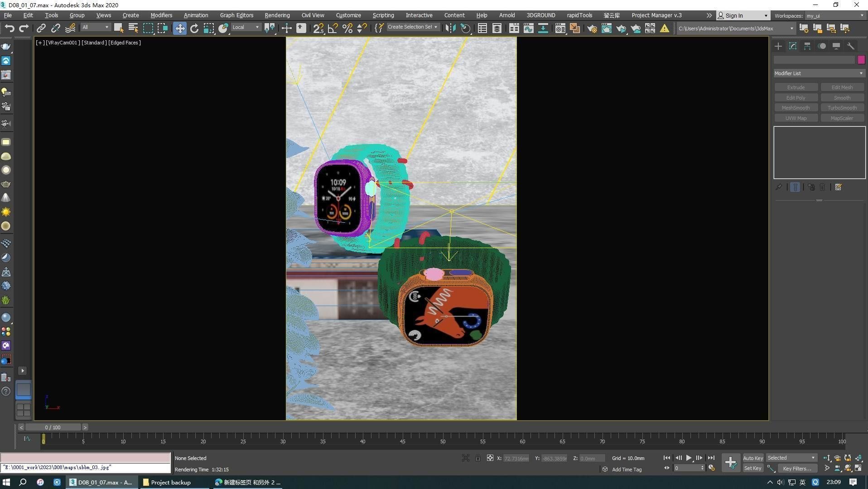Toggle the Angle Snap button
The width and height of the screenshot is (868, 489).
333,29
